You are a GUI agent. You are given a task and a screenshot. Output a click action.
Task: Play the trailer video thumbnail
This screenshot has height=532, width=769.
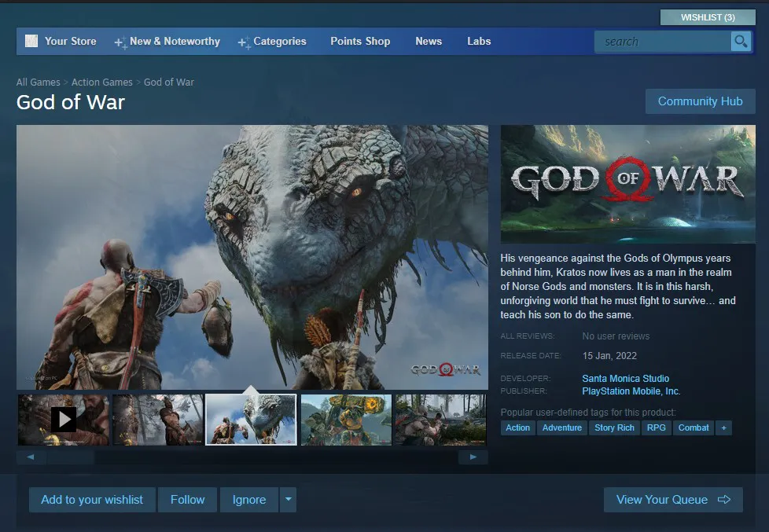point(64,420)
